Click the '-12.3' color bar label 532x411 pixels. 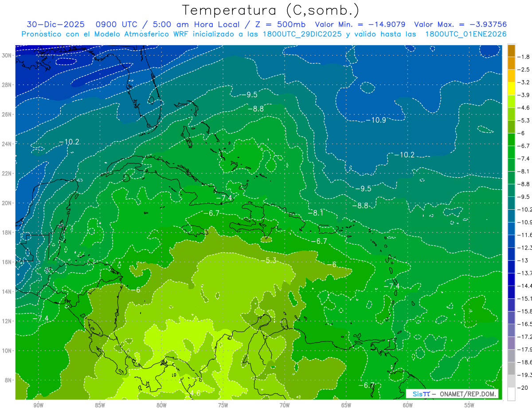pyautogui.click(x=524, y=247)
